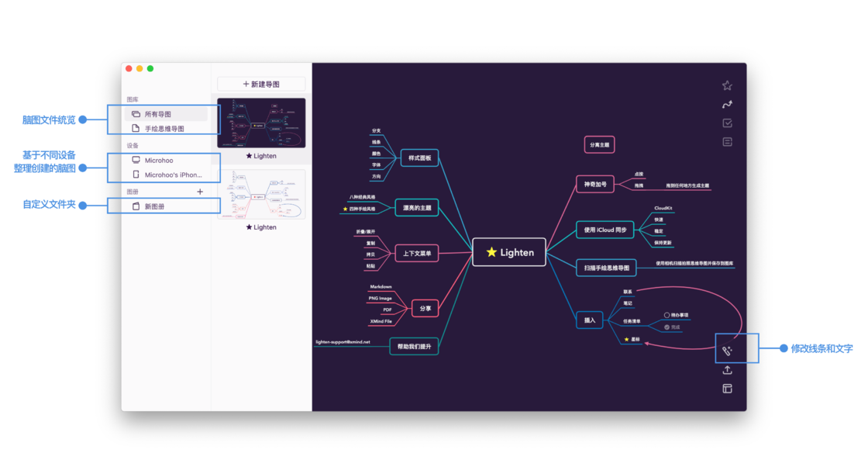Open the dark Lighten map thumbnail
This screenshot has width=868, height=474.
coord(261,123)
